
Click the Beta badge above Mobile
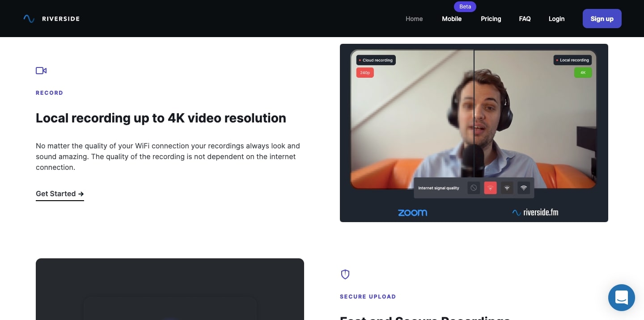click(465, 7)
